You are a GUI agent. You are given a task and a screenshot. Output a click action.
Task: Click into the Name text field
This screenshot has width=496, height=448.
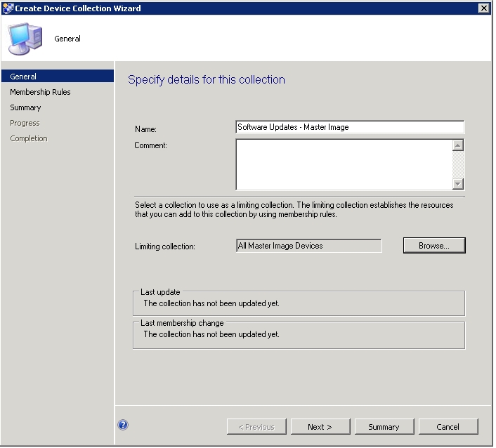click(x=349, y=127)
